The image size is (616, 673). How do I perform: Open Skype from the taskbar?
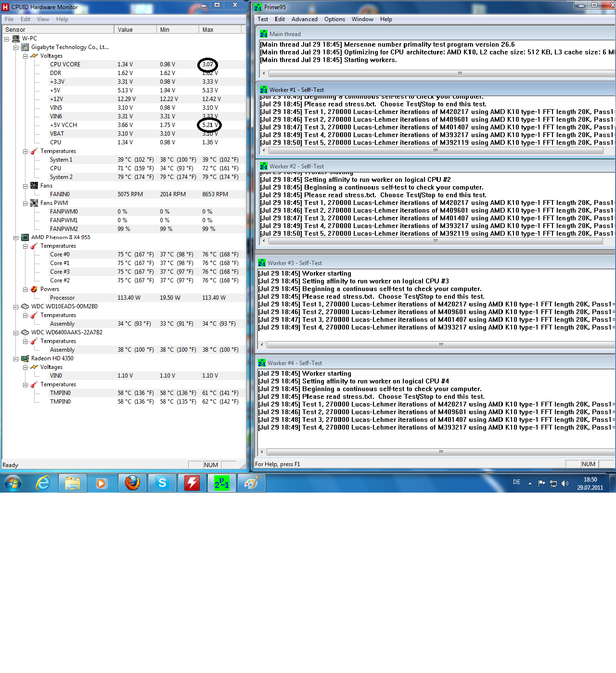162,483
